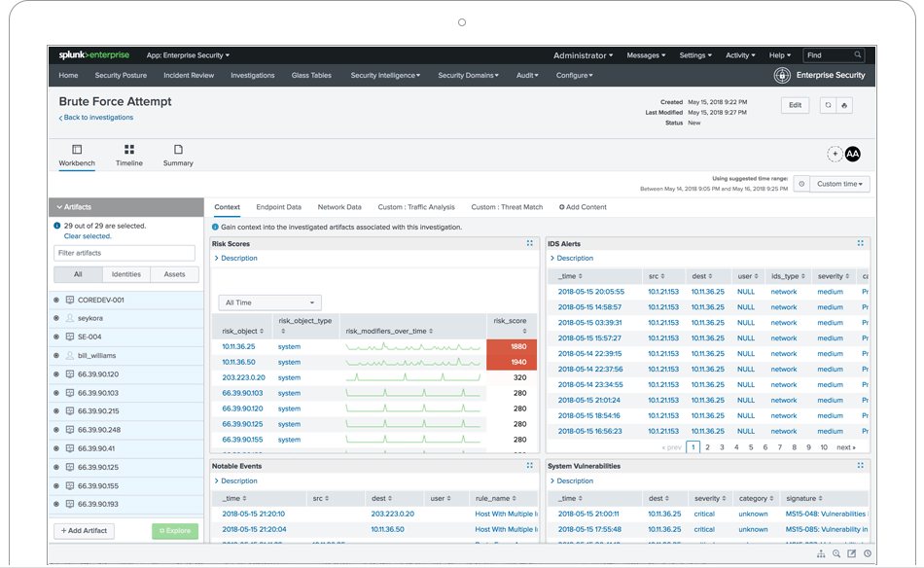Expand Description under IDS Alerts
The height and width of the screenshot is (568, 924).
pyautogui.click(x=572, y=258)
